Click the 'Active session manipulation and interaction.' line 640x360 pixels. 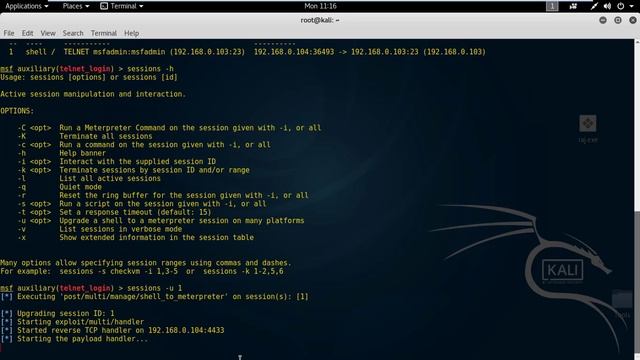coord(93,94)
